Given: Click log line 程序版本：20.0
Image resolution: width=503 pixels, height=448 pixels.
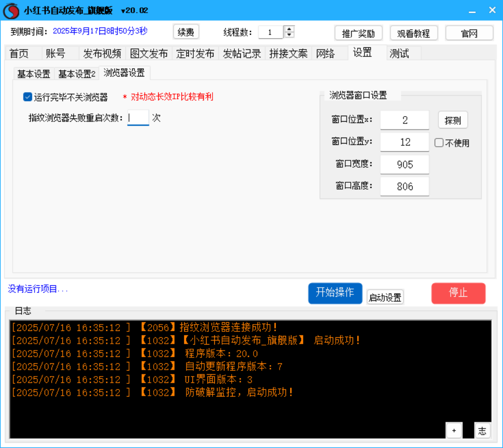Looking at the screenshot, I should coord(135,353).
